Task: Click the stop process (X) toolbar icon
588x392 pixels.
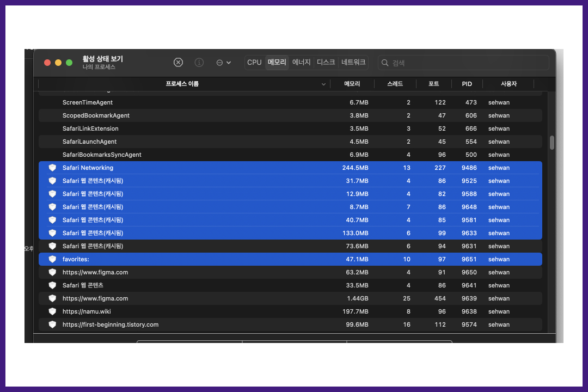Action: tap(178, 62)
